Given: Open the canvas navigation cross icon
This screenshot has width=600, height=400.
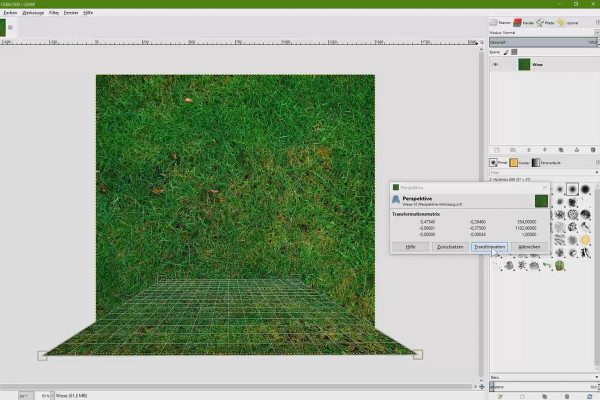Looking at the screenshot, I should pyautogui.click(x=482, y=387).
